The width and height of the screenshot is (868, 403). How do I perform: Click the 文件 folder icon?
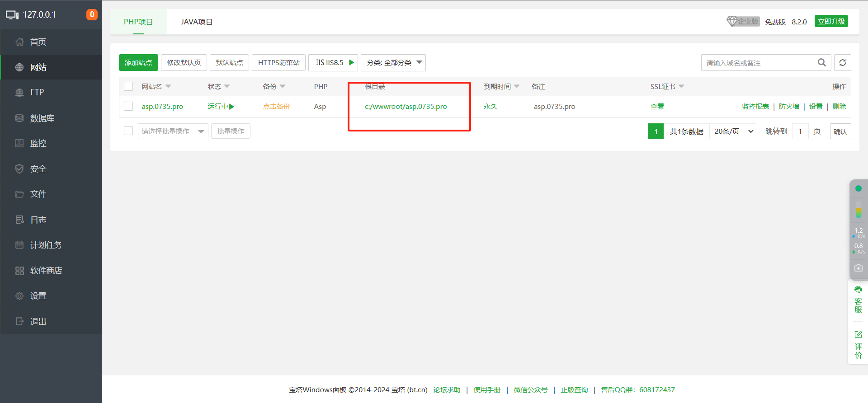pyautogui.click(x=19, y=194)
